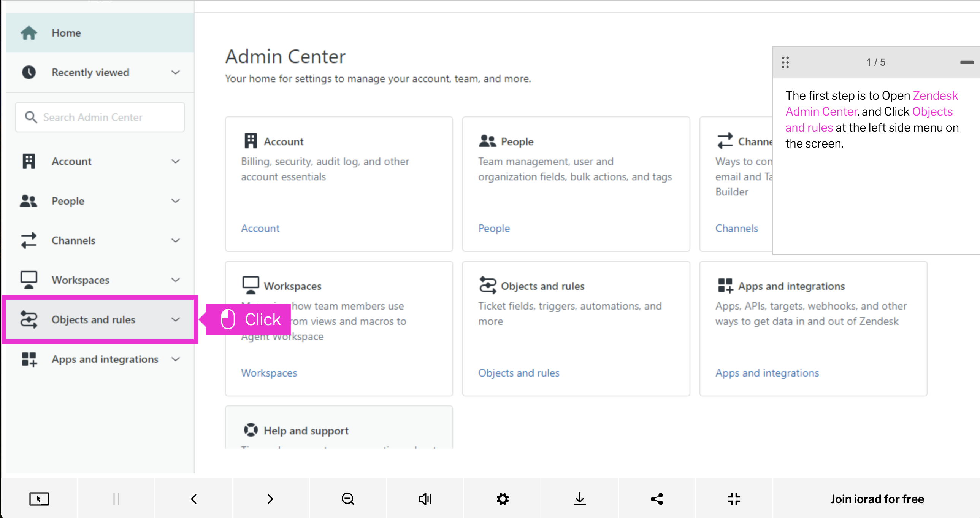
Task: Expand the People chevron in sidebar
Action: pyautogui.click(x=175, y=201)
